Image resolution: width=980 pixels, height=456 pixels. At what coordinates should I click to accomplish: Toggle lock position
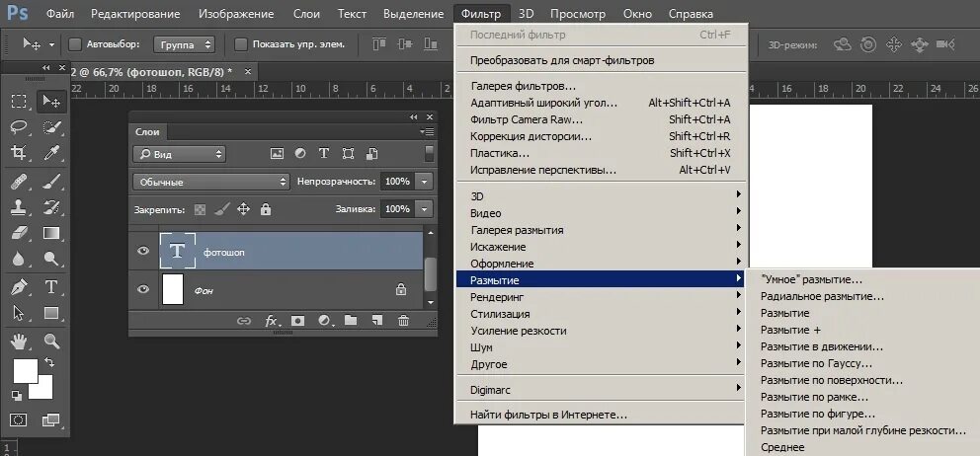click(244, 210)
